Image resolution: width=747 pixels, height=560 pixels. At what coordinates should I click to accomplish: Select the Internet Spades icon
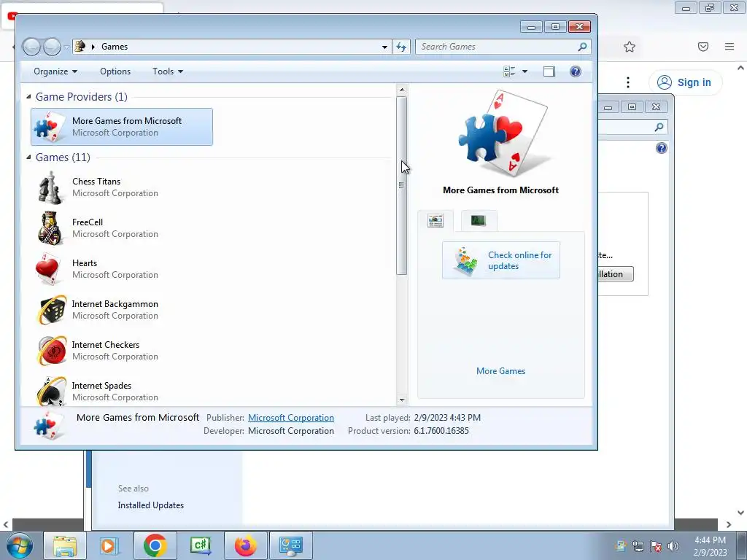[52, 392]
